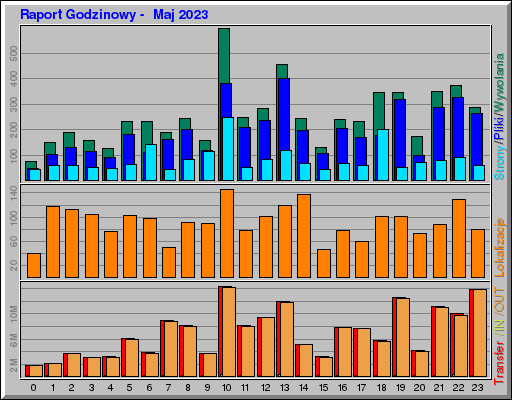Click hour label 9 on x-axis

(x=207, y=388)
